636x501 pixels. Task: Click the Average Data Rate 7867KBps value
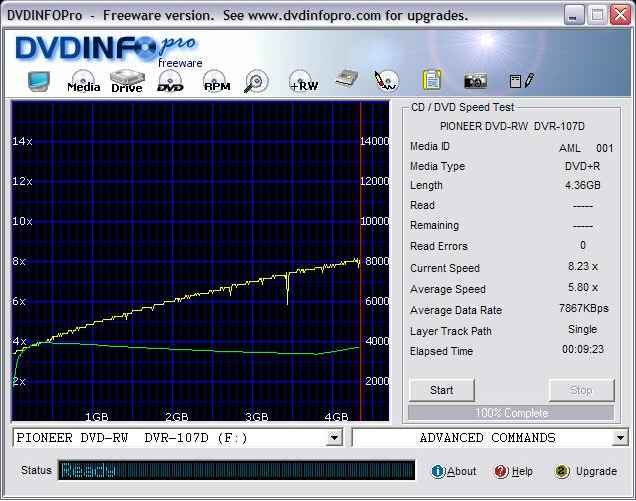click(x=584, y=308)
